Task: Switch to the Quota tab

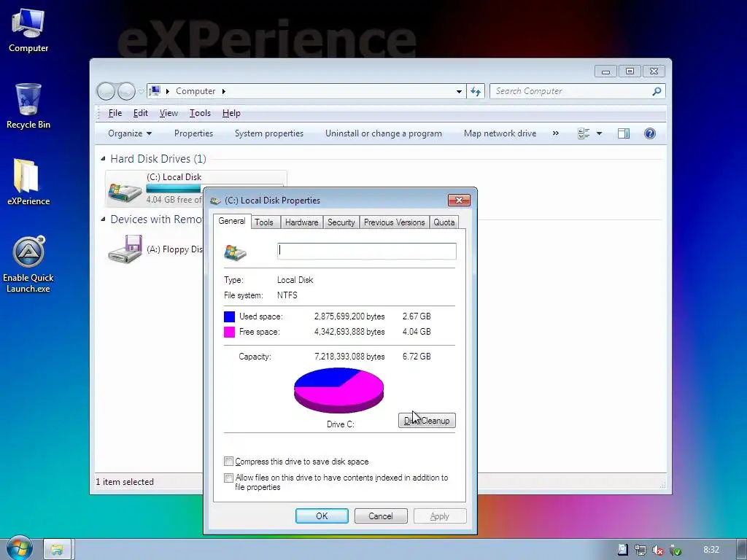Action: pos(444,222)
